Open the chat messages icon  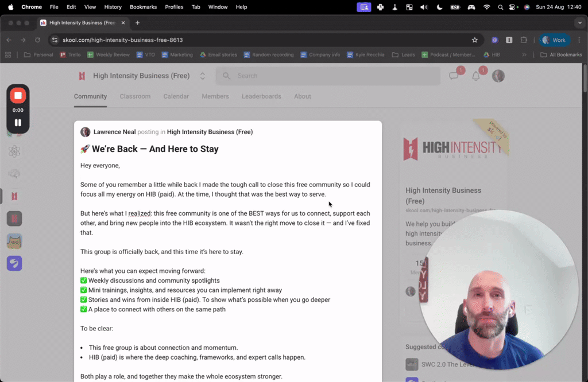[x=454, y=76]
